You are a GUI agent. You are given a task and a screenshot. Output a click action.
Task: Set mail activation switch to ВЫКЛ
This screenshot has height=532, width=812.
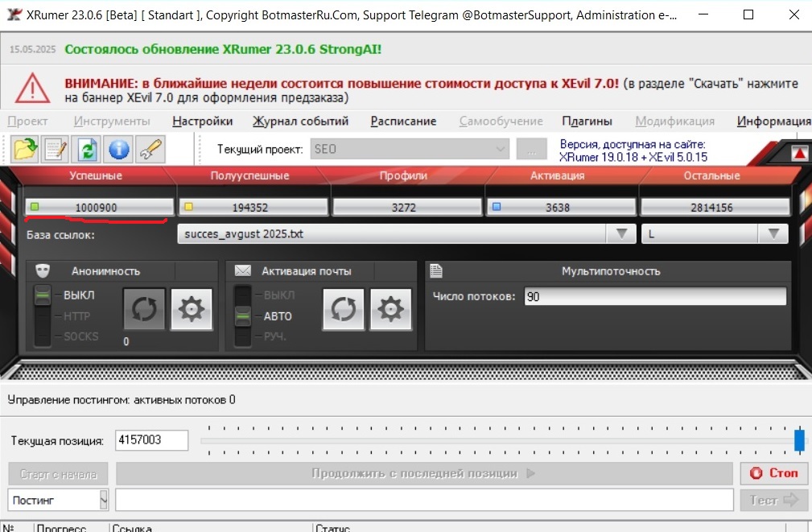279,295
